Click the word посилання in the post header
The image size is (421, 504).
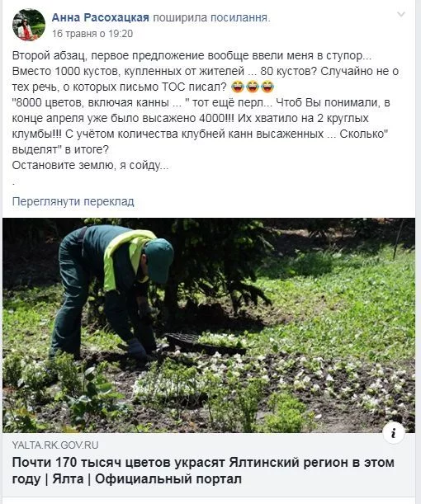click(x=239, y=17)
